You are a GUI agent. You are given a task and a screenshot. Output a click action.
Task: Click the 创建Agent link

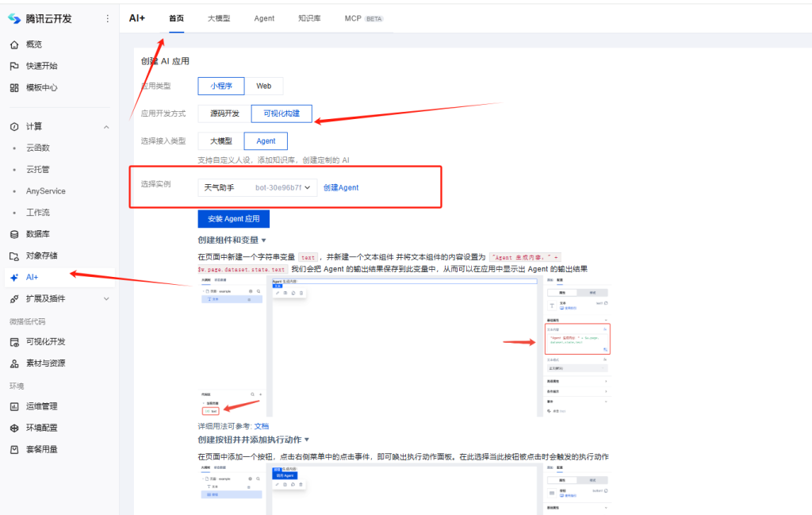[341, 187]
